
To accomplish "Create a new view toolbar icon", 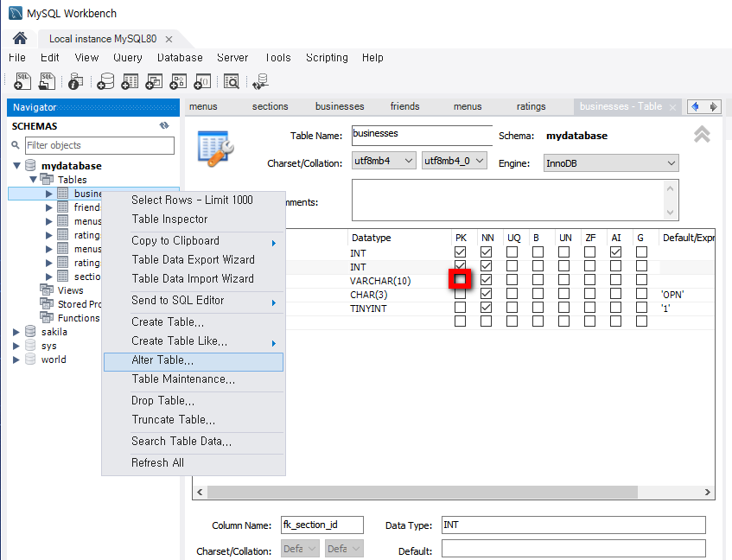I will (x=154, y=81).
